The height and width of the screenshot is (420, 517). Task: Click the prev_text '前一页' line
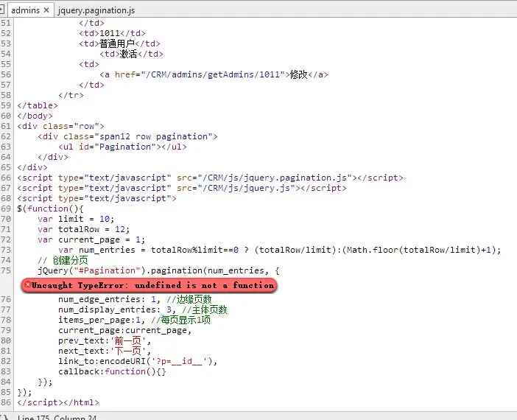(x=105, y=340)
